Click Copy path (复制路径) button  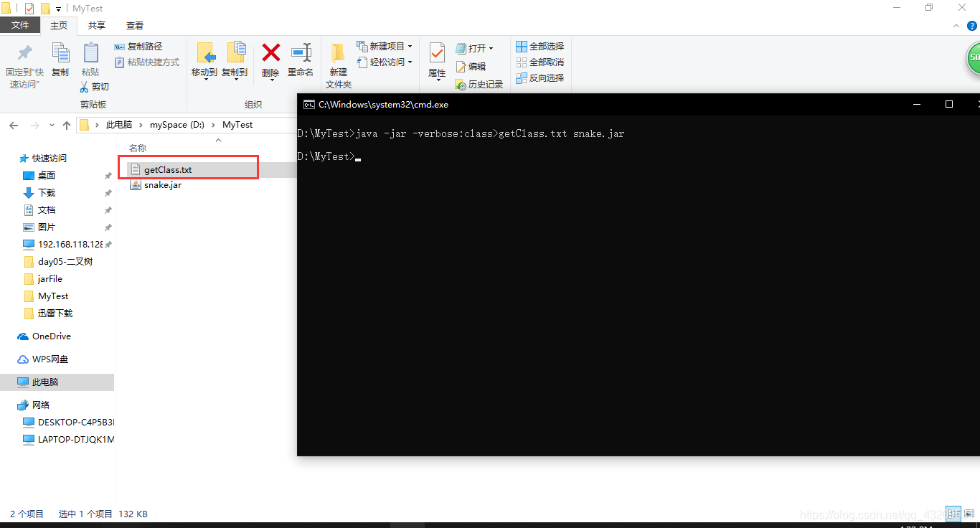point(139,47)
